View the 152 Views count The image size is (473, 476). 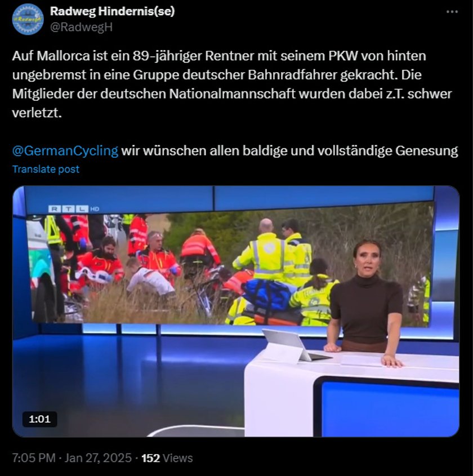167,458
